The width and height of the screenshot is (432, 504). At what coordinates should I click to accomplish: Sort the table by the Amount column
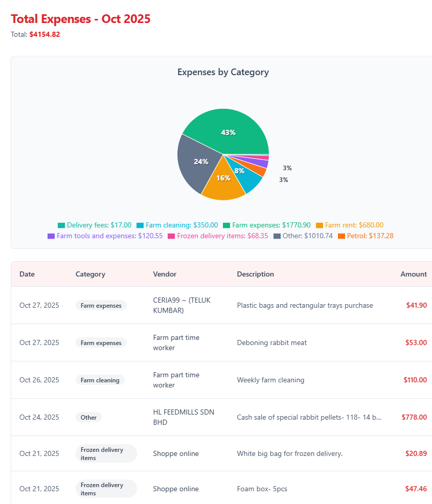(x=414, y=274)
